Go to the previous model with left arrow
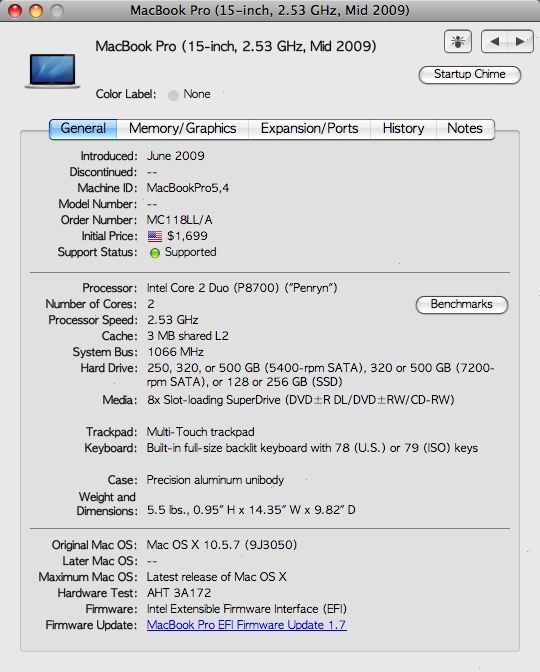Image resolution: width=540 pixels, height=672 pixels. pos(495,42)
